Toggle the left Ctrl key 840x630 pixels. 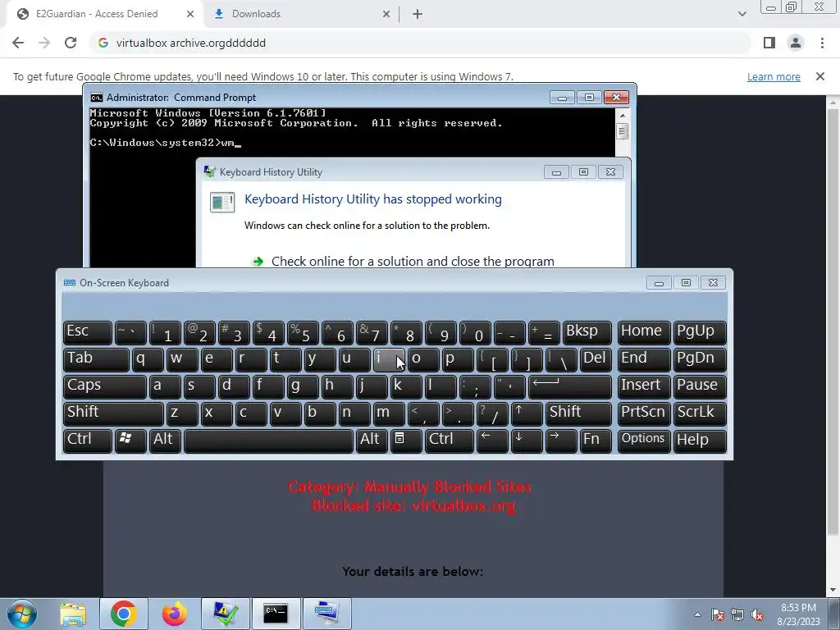87,441
